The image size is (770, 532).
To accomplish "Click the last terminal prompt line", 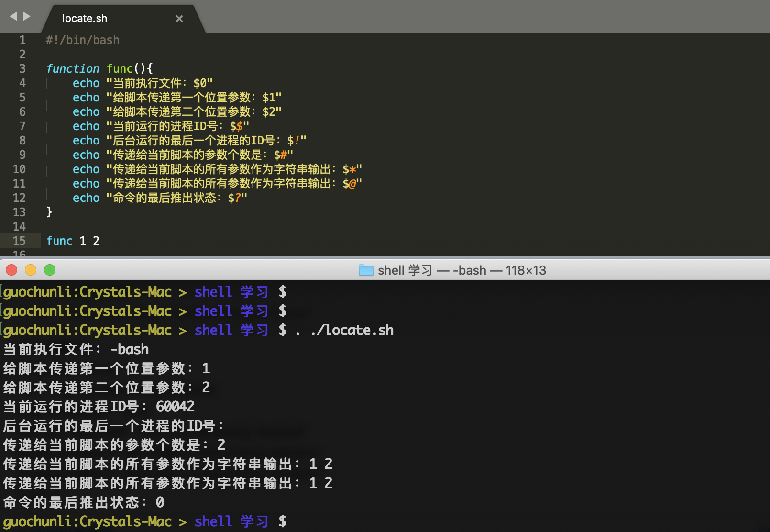I will tap(145, 521).
